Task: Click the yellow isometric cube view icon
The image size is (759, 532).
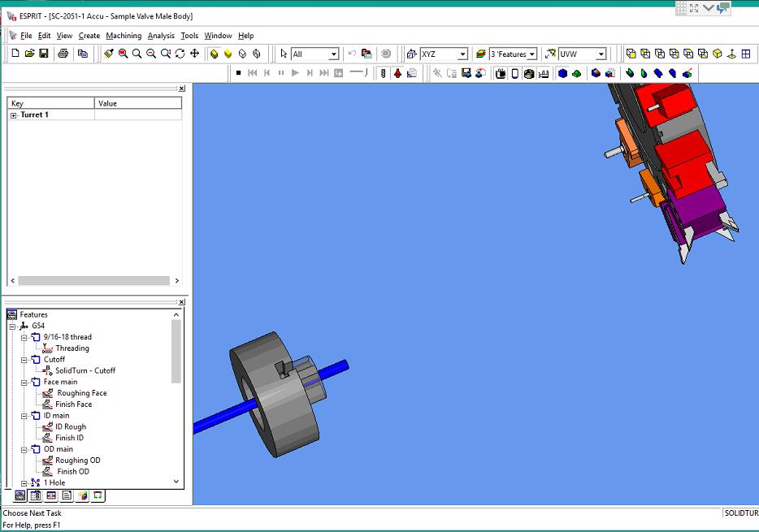Action: coord(718,54)
